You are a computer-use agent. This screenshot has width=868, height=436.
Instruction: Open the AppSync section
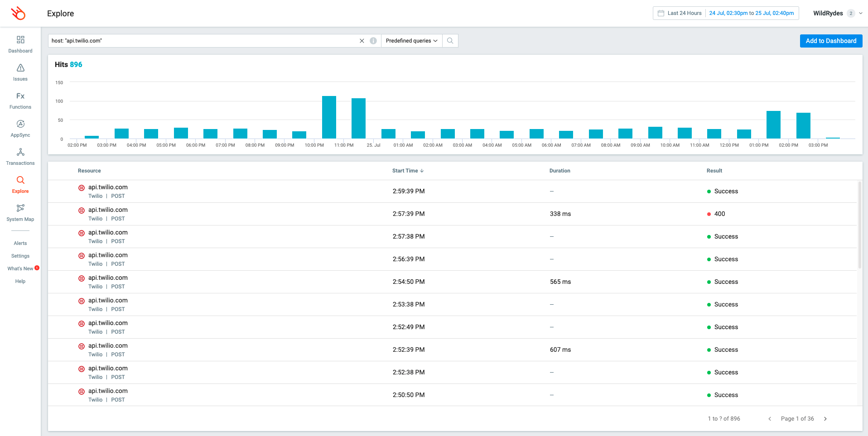click(x=20, y=129)
